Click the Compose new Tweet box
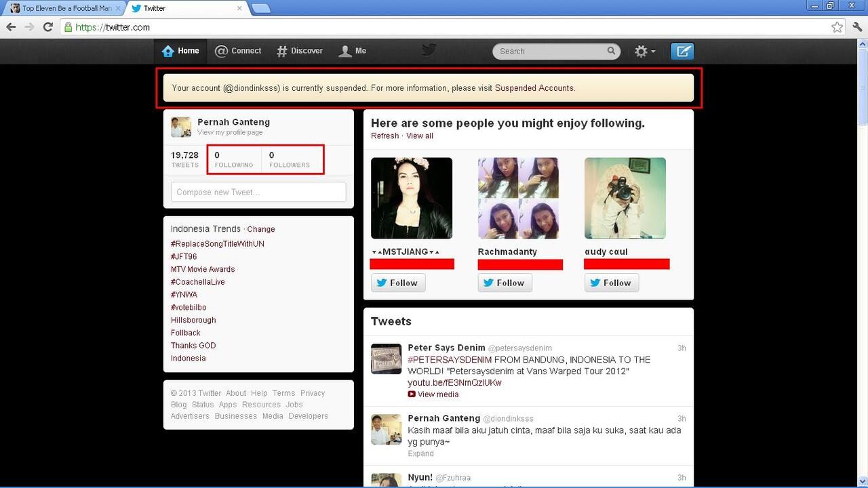Screen dimensions: 868x488 click(x=258, y=192)
